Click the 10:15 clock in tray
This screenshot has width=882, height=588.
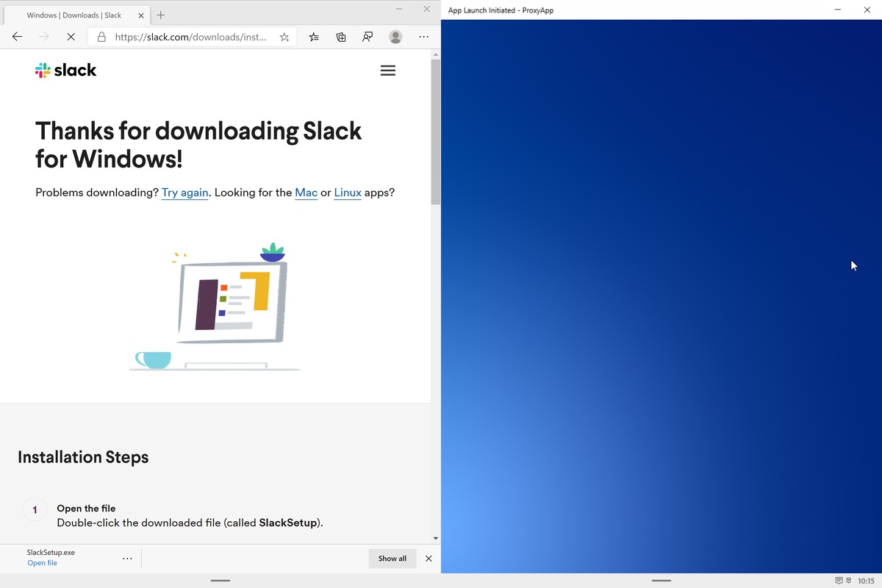[867, 581]
